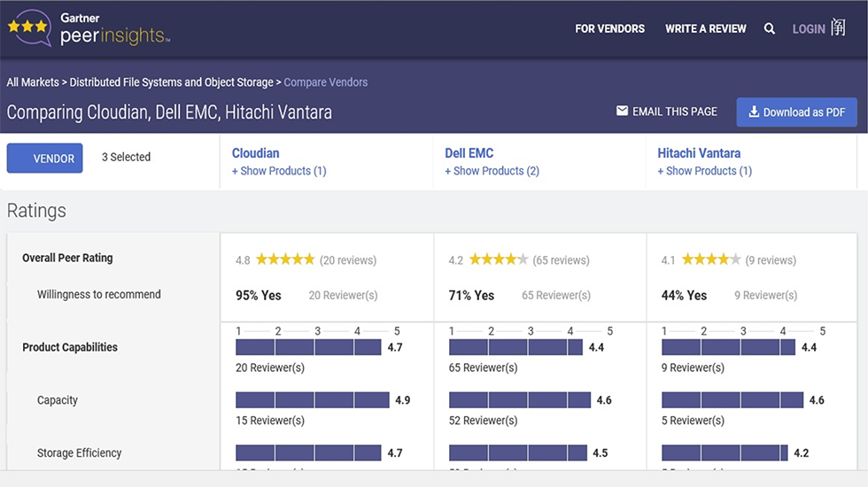This screenshot has width=868, height=487.
Task: Click the Capacity row label
Action: pyautogui.click(x=57, y=400)
